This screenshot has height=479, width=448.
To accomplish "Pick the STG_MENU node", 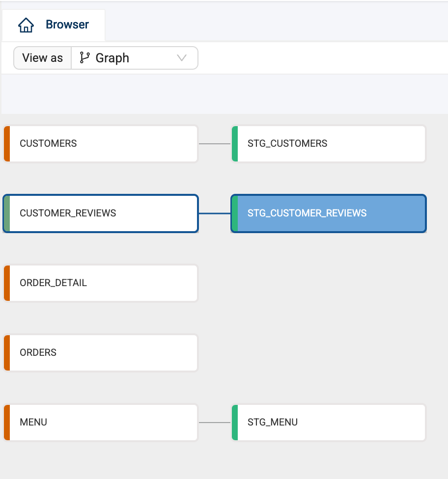I will tap(328, 423).
